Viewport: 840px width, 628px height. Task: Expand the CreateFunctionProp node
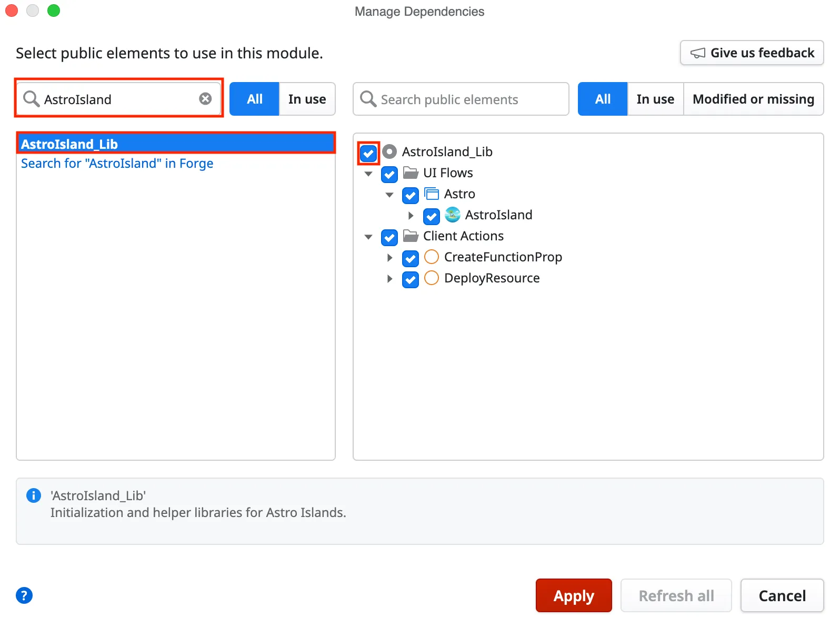pyautogui.click(x=389, y=258)
